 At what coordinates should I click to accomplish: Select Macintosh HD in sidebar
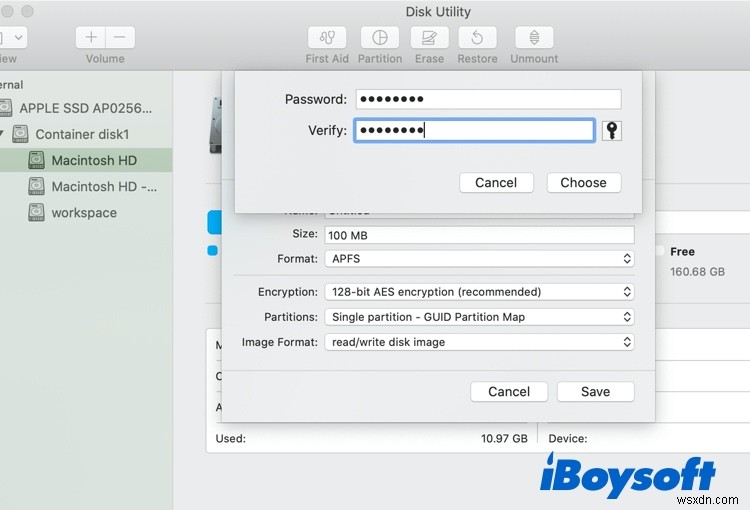[x=86, y=160]
